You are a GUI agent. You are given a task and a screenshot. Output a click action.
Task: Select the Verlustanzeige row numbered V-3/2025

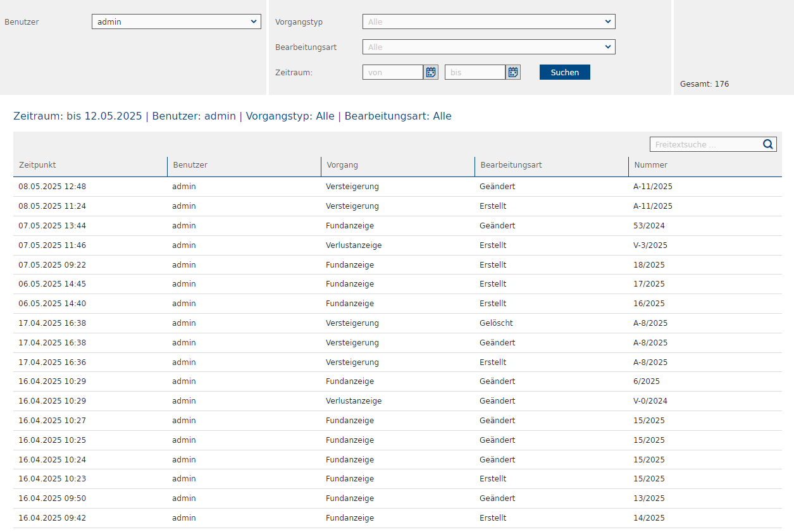397,245
